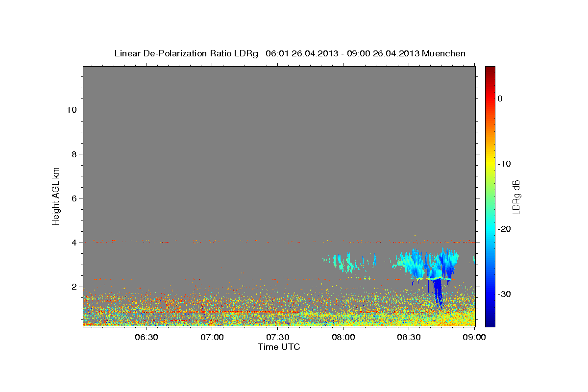Click the 08:00 time tick label
588x392 pixels.
(343, 338)
